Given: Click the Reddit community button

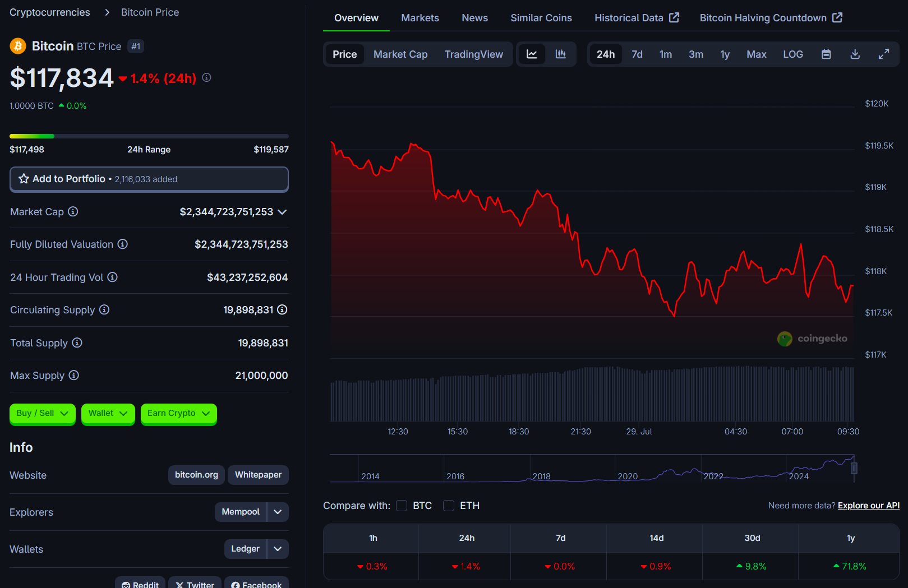Looking at the screenshot, I should pos(140,583).
